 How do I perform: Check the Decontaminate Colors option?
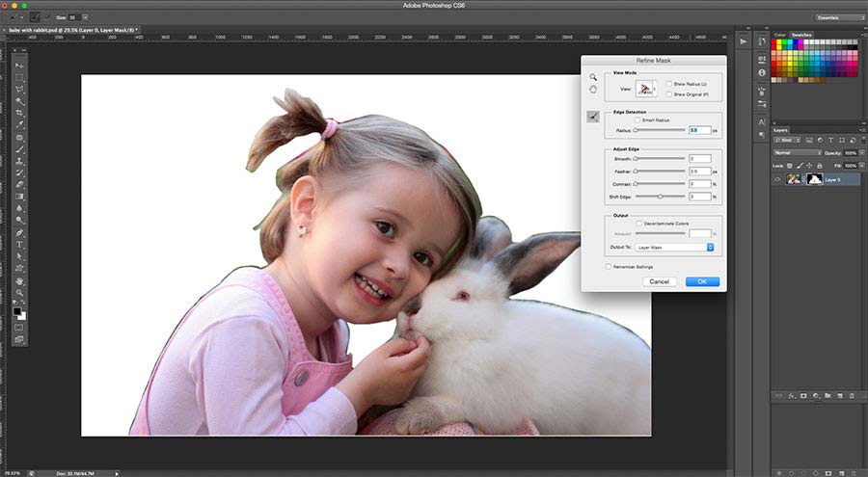(x=638, y=223)
